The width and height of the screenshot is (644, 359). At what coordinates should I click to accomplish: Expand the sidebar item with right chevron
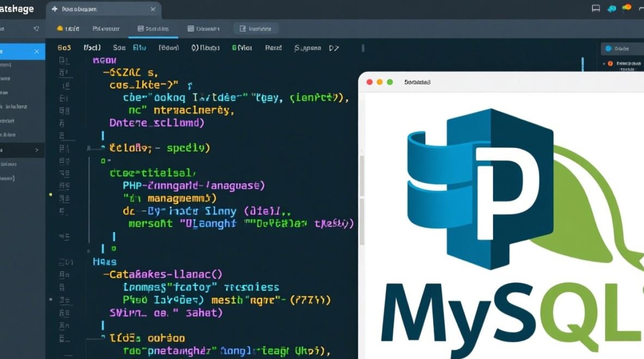37,150
